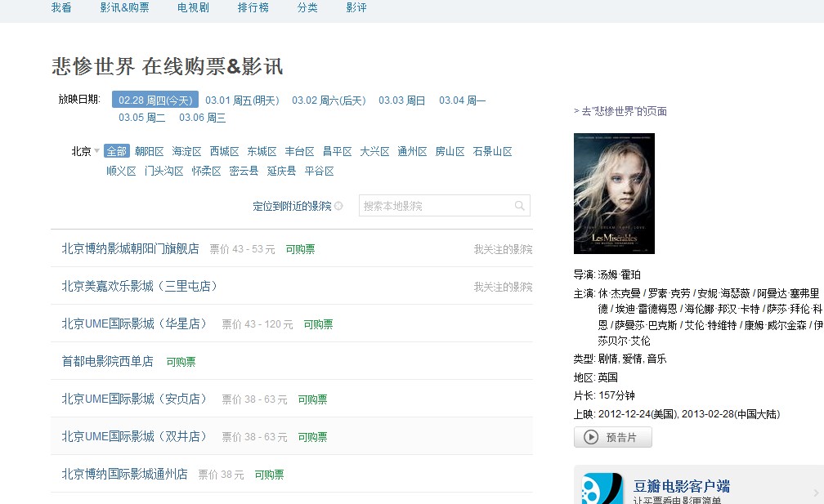Image resolution: width=824 pixels, height=504 pixels.
Task: Select the 全部 district filter
Action: click(x=117, y=152)
